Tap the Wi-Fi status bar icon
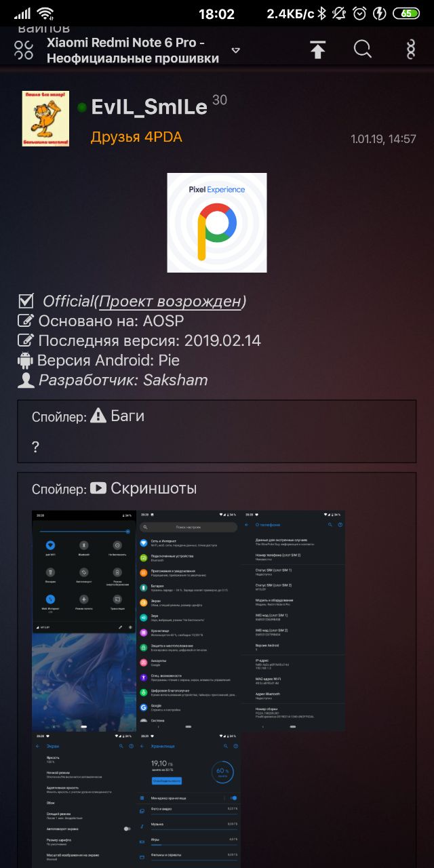This screenshot has width=434, height=868. tap(46, 13)
